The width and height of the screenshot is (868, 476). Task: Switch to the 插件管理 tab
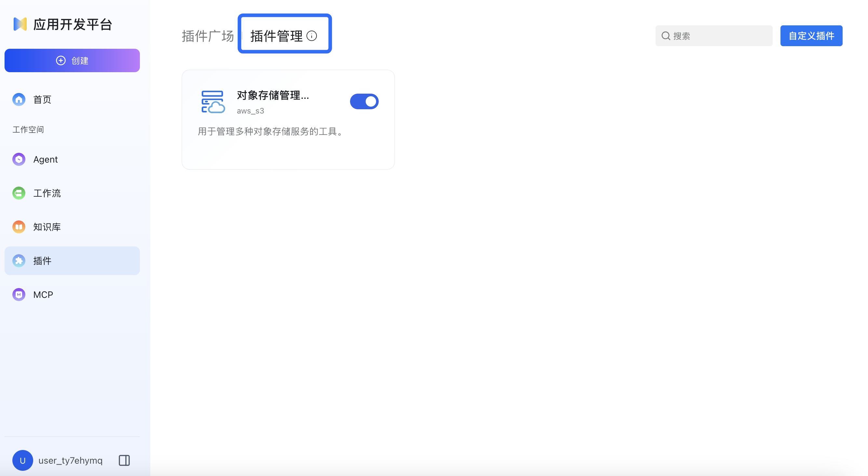277,36
